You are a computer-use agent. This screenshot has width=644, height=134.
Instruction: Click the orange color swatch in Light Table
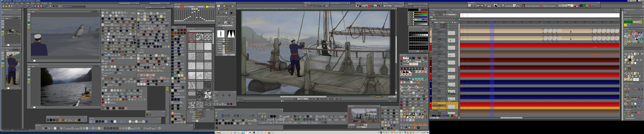click(x=182, y=7)
